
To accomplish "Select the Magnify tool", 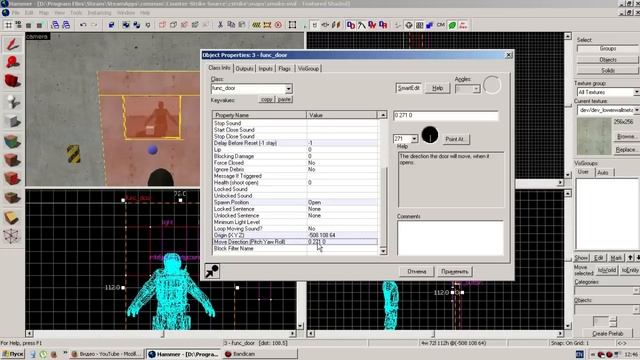I will [x=12, y=62].
